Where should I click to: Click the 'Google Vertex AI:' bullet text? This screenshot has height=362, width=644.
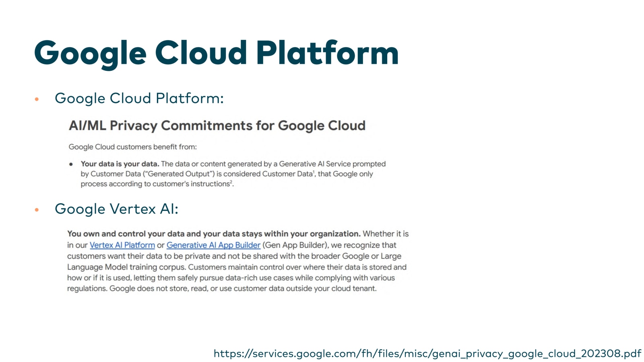tap(116, 209)
